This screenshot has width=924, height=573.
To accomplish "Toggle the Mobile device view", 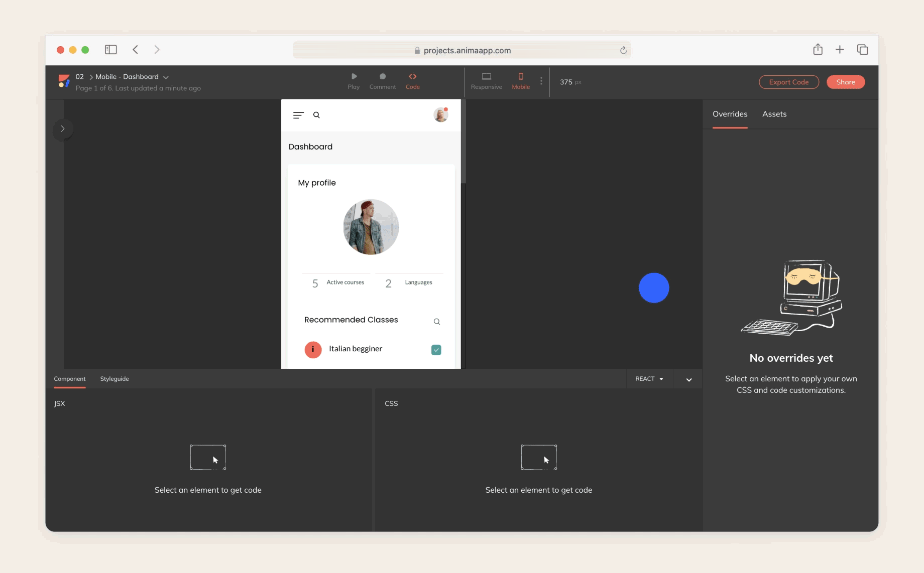I will 521,77.
